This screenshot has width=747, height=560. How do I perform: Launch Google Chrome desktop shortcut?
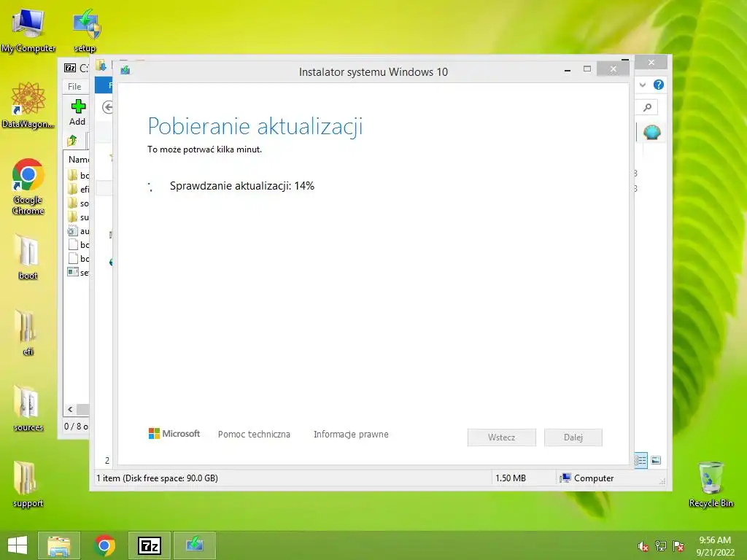pyautogui.click(x=28, y=187)
